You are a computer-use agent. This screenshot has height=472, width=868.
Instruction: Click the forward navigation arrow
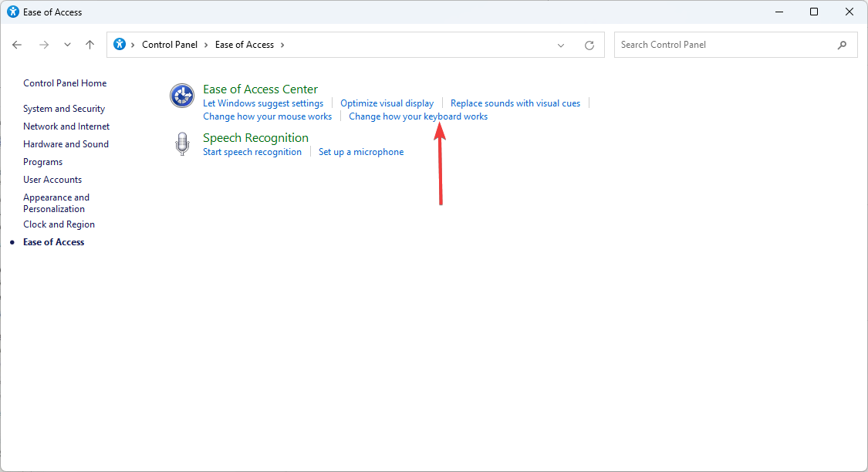click(x=44, y=45)
